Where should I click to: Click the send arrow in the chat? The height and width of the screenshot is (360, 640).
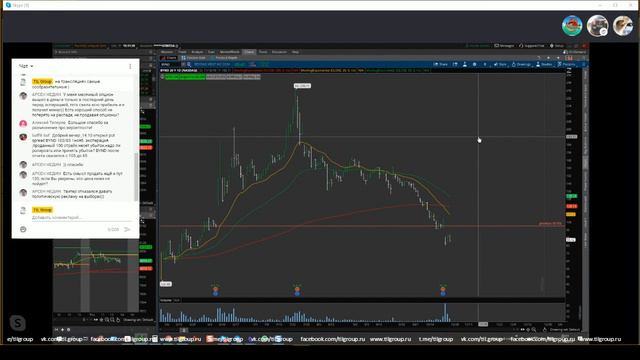point(127,229)
